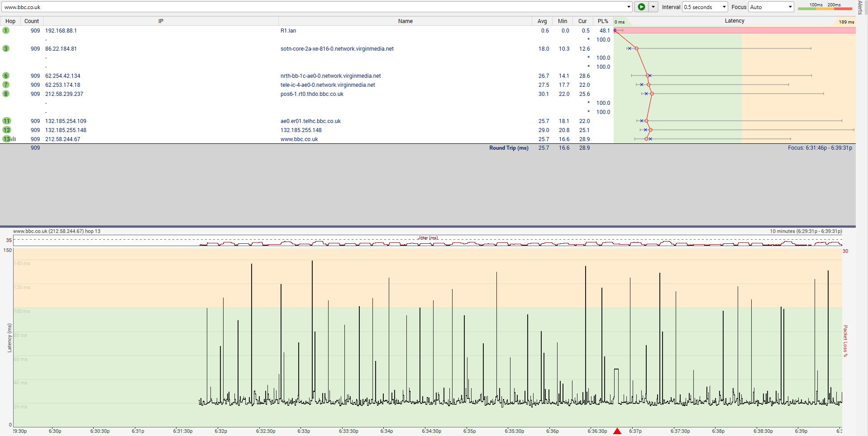The image size is (868, 436).
Task: Click IP address 62.253.174.18
Action: click(63, 85)
